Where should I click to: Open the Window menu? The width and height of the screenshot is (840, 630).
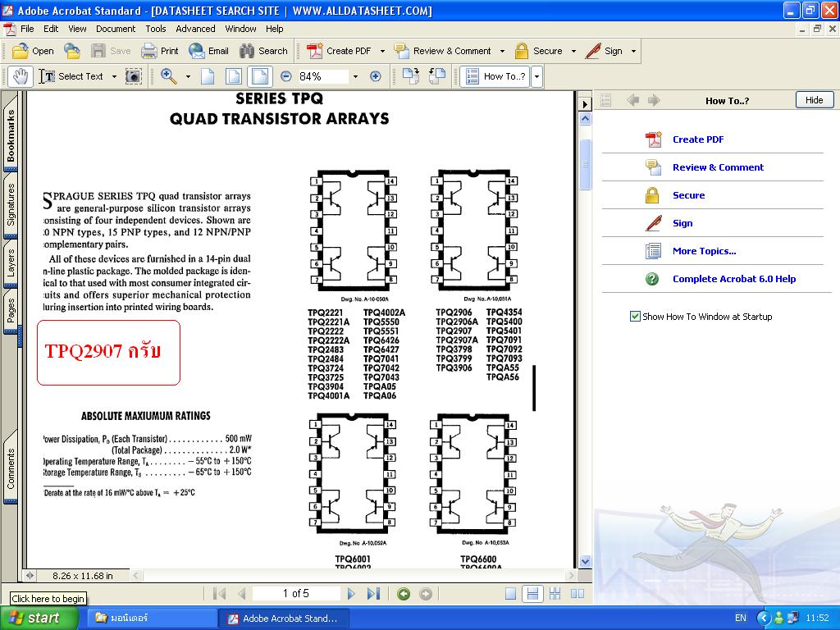point(240,29)
